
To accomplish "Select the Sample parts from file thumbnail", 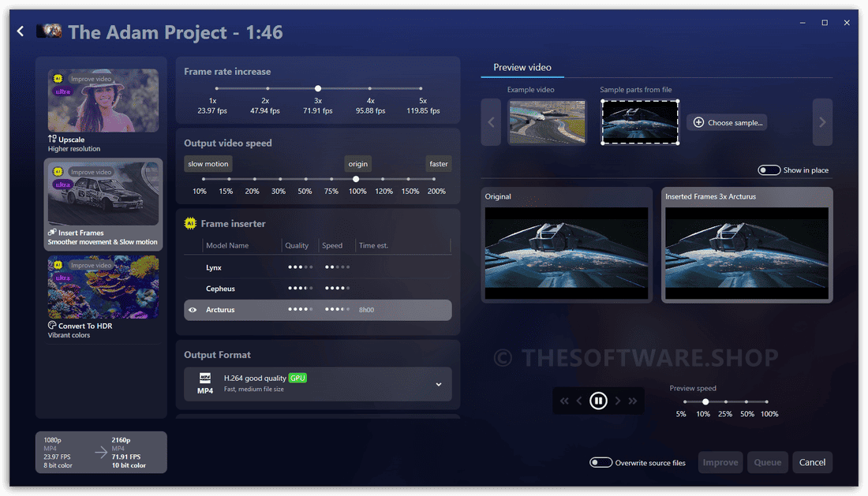I will click(x=640, y=122).
